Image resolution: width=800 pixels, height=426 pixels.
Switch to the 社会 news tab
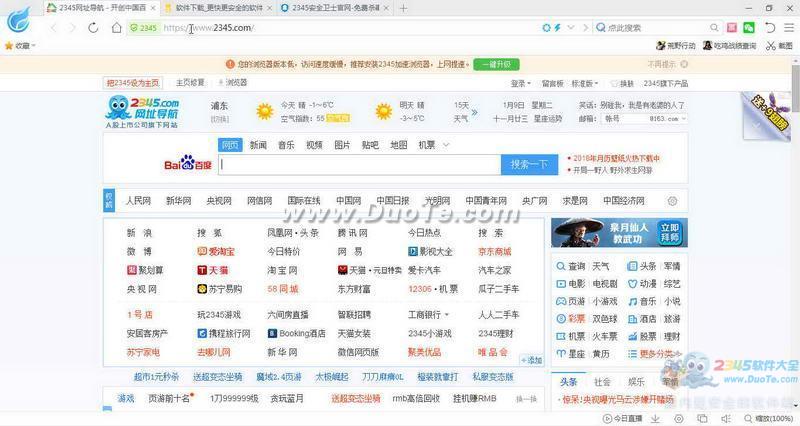pos(602,382)
